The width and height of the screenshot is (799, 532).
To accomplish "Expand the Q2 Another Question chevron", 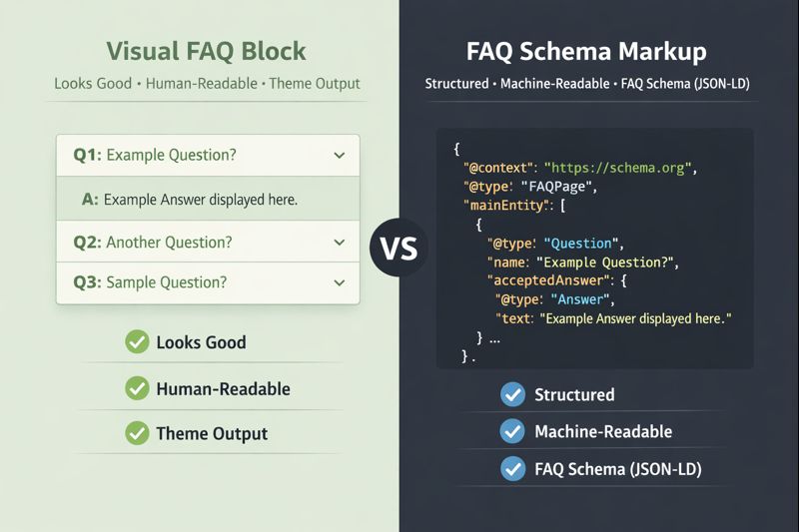I will coord(340,243).
